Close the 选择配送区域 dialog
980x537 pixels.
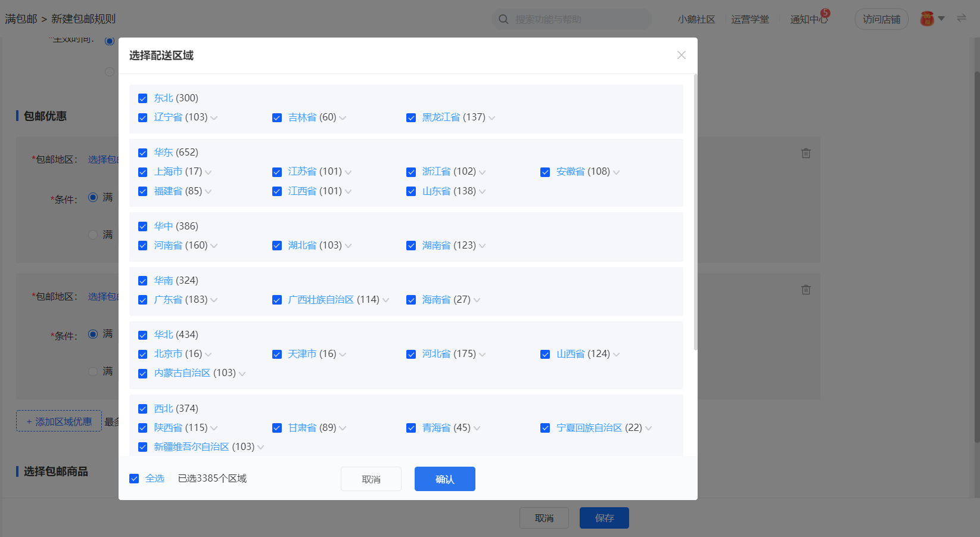tap(682, 55)
